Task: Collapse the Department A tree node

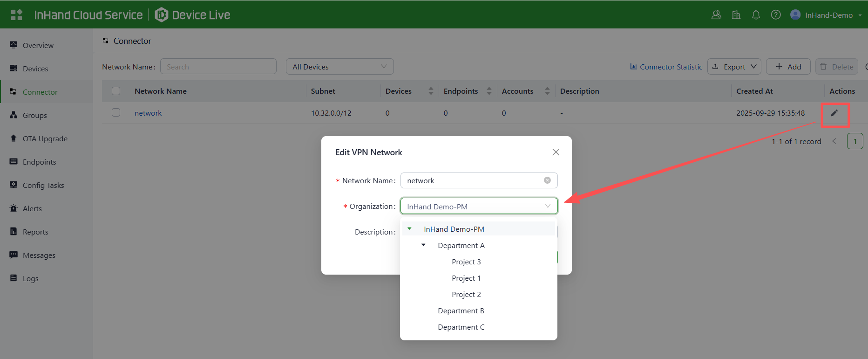Action: click(x=423, y=245)
